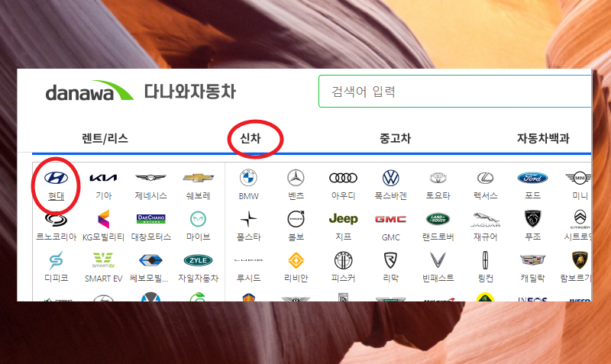Pick the Rimac logo

point(390,260)
